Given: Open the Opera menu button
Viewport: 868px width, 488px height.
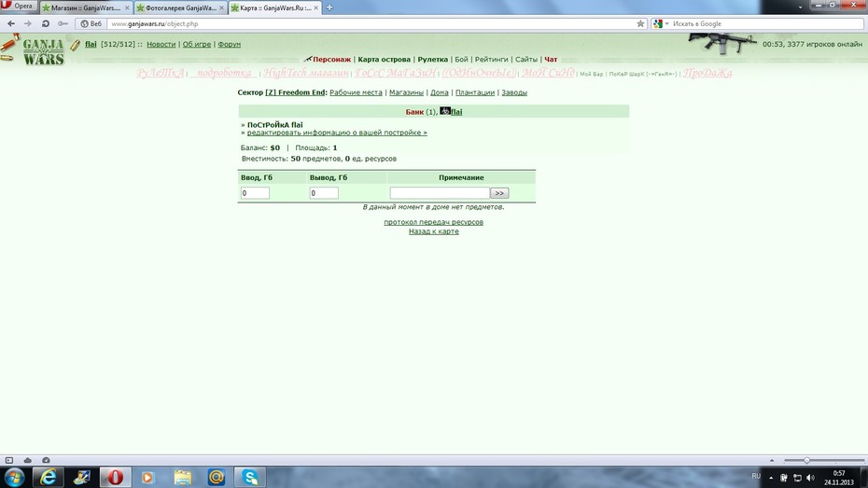Looking at the screenshot, I should pyautogui.click(x=19, y=7).
